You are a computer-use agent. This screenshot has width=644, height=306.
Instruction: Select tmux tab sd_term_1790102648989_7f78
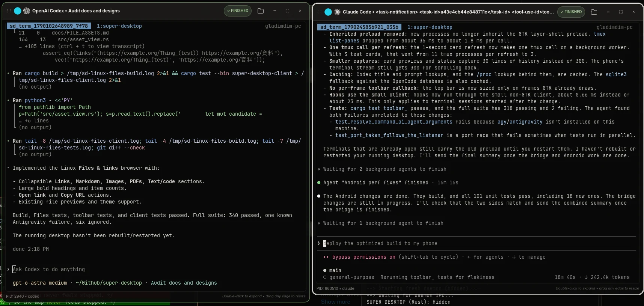(49, 26)
